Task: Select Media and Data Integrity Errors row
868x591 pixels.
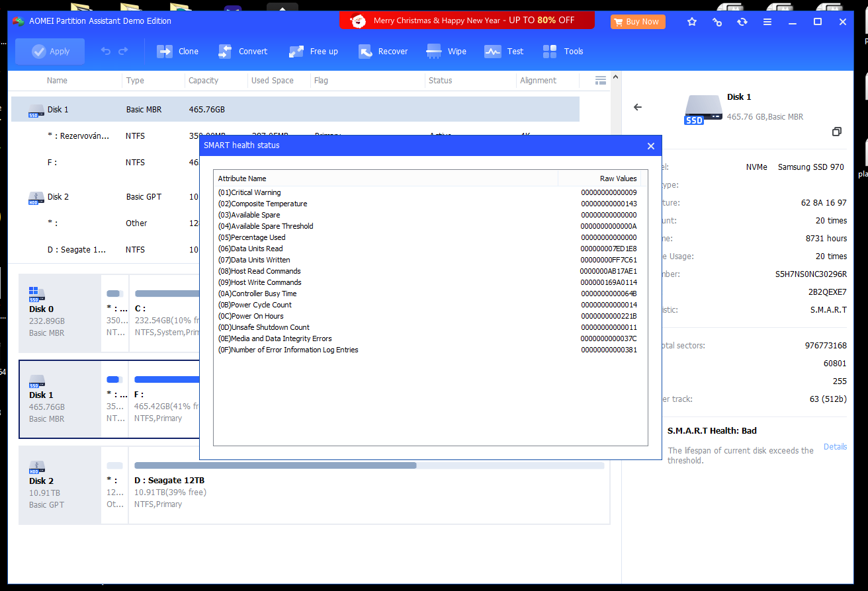Action: 427,338
